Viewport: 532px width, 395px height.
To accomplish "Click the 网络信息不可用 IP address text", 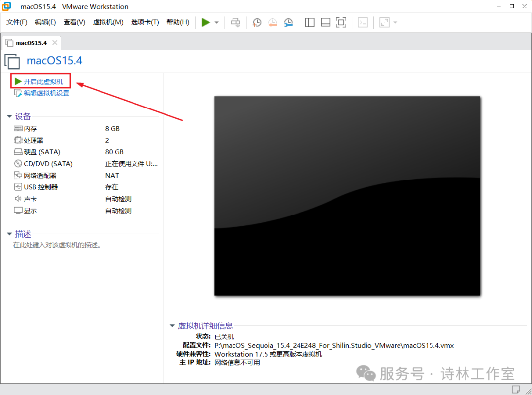I will point(237,363).
